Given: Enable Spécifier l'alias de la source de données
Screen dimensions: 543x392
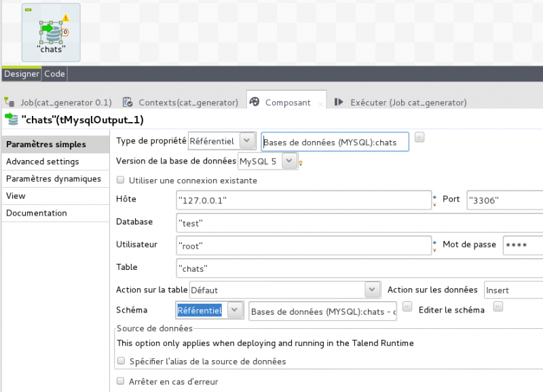Looking at the screenshot, I should (x=121, y=361).
